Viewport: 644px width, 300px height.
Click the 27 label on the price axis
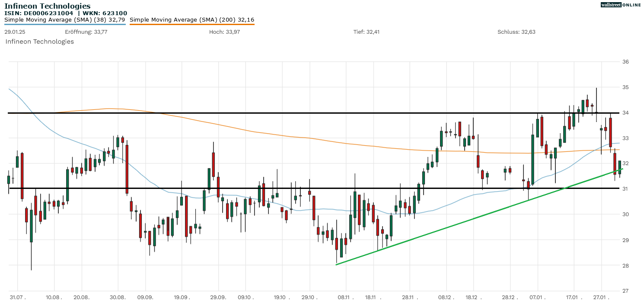pos(638,290)
